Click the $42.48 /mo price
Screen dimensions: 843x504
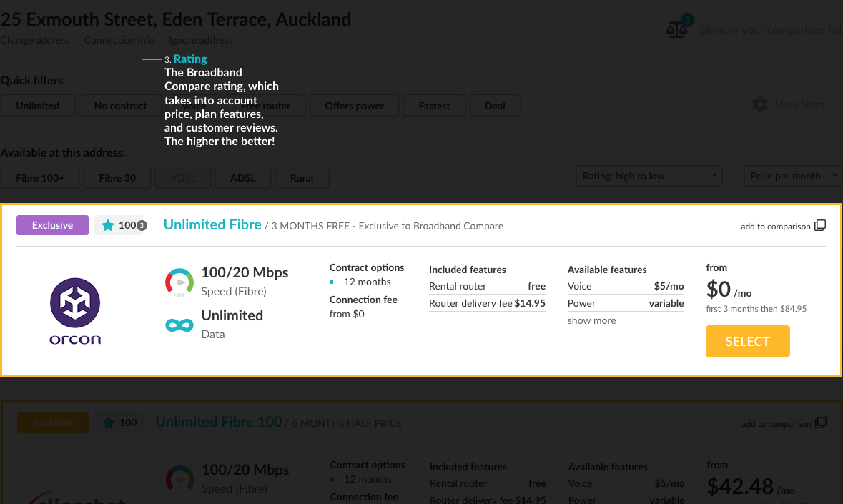[751, 487]
